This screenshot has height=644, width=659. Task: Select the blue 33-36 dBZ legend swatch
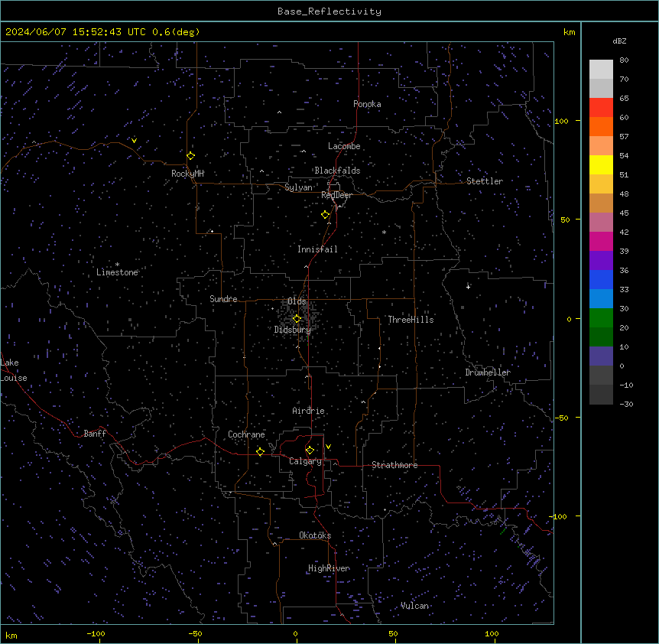(601, 279)
